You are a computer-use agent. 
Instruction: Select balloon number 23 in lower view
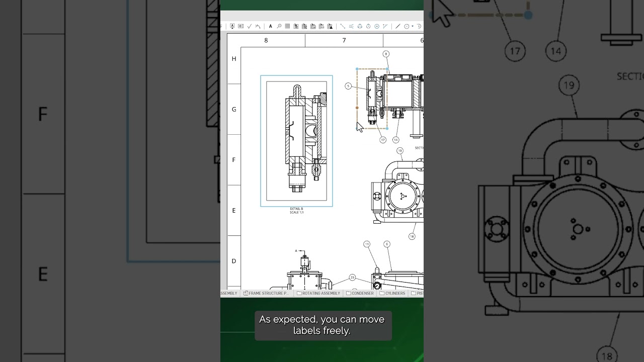point(352,277)
